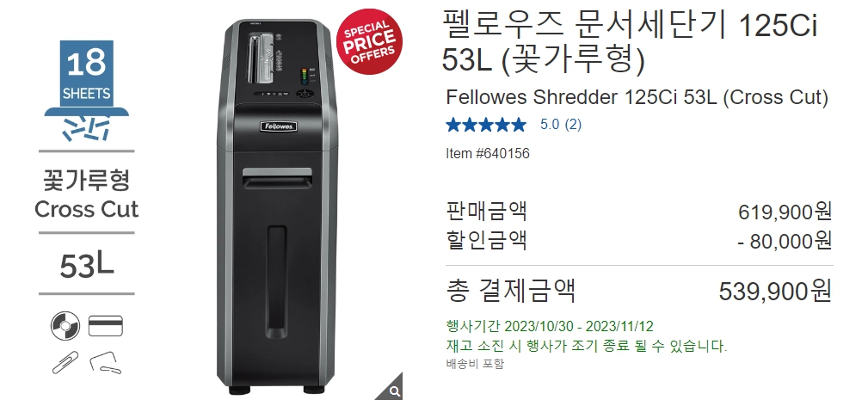Image resolution: width=868 pixels, height=406 pixels.
Task: Click the 18 Sheets capacity icon
Action: pyautogui.click(x=87, y=73)
